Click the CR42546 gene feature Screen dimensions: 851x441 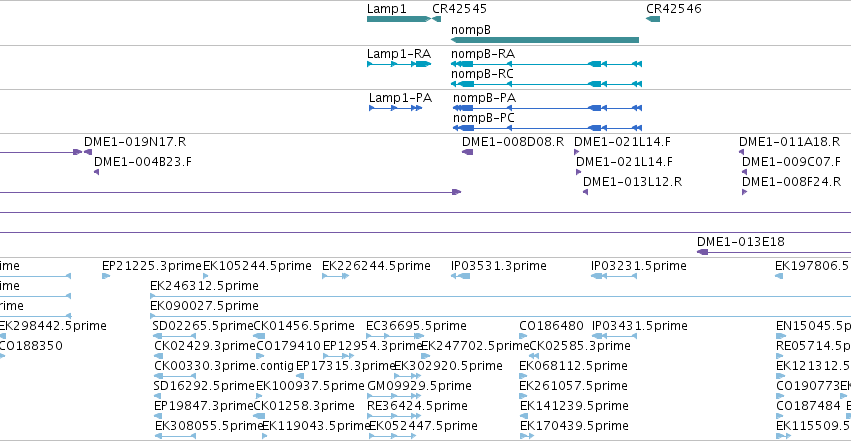(x=653, y=19)
